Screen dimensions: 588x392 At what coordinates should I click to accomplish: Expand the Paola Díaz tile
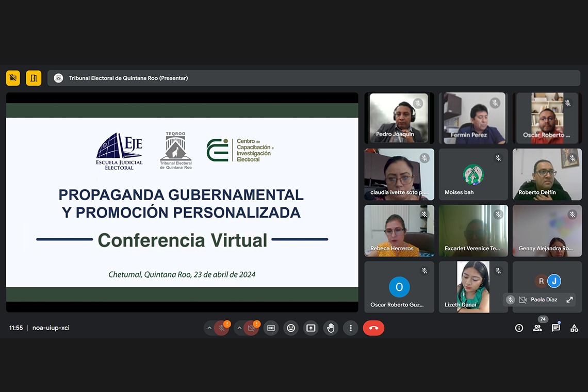click(569, 300)
